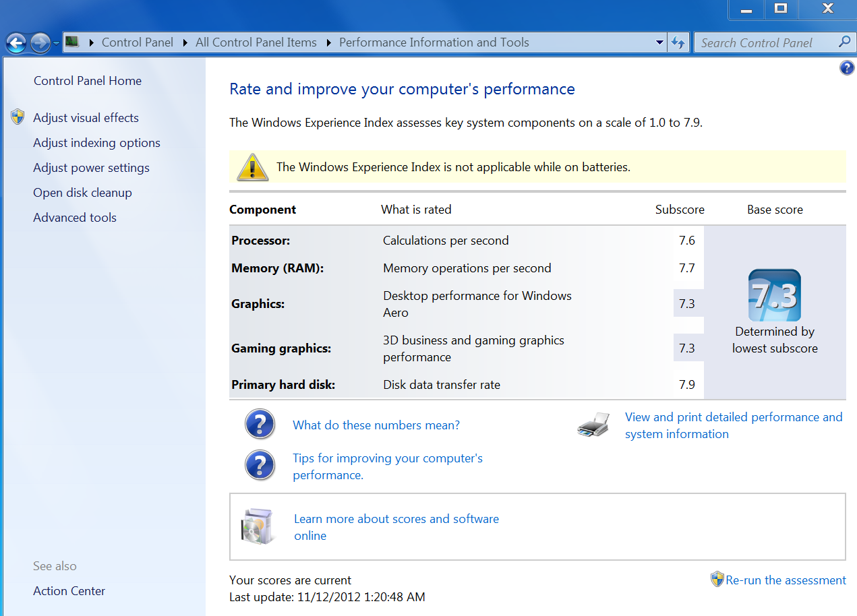The height and width of the screenshot is (616, 857).
Task: Click the Back navigation arrow
Action: click(x=16, y=42)
